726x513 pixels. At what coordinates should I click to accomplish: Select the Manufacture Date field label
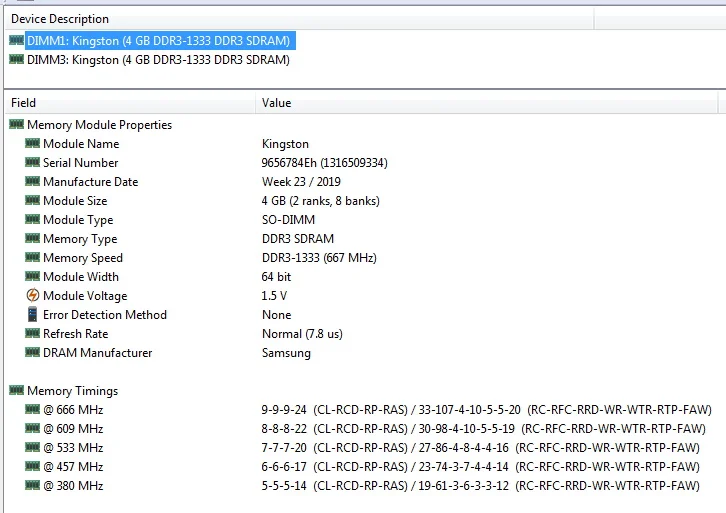[x=91, y=182]
